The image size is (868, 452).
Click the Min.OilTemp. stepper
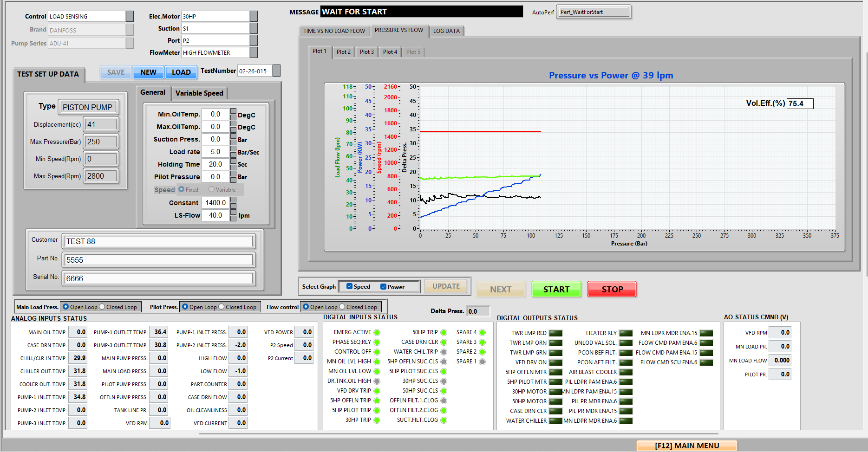tap(233, 114)
